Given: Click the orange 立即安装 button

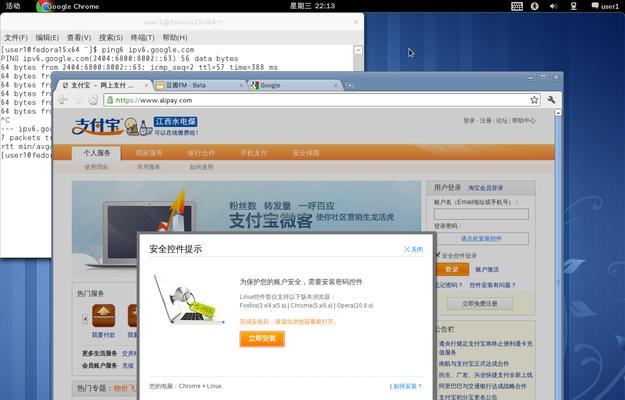Looking at the screenshot, I should [262, 339].
